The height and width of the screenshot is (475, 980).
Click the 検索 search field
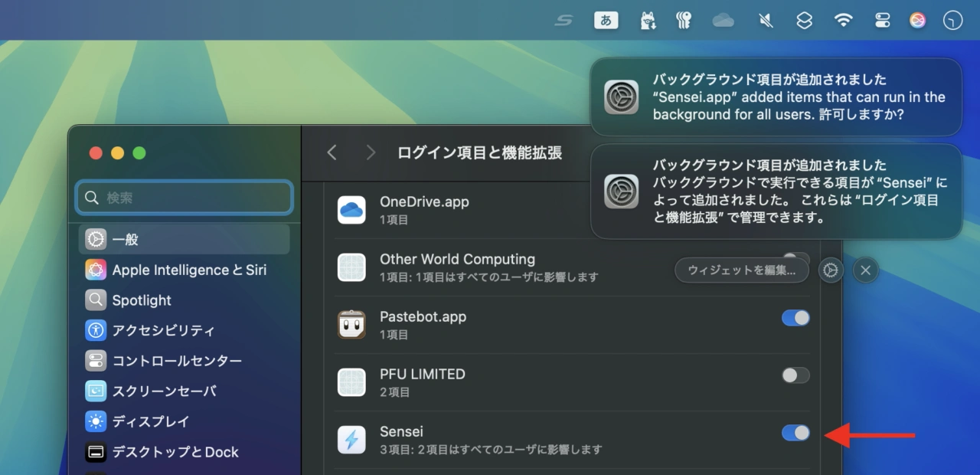click(x=184, y=198)
